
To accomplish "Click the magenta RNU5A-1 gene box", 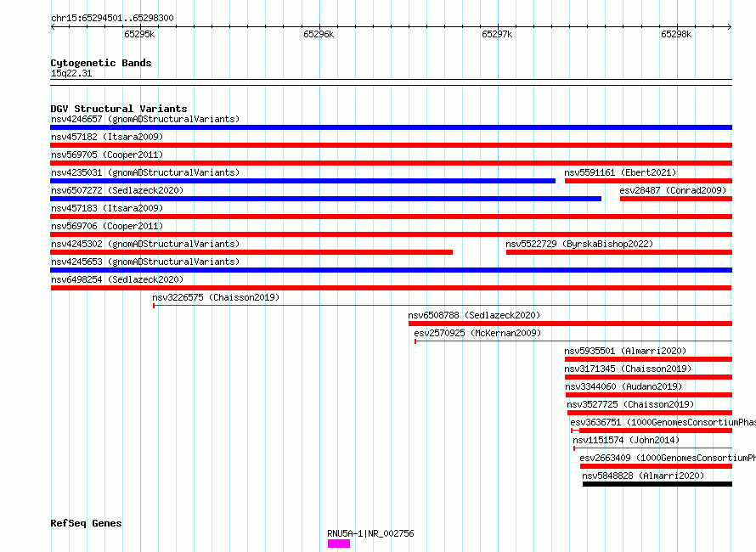I will click(x=339, y=544).
